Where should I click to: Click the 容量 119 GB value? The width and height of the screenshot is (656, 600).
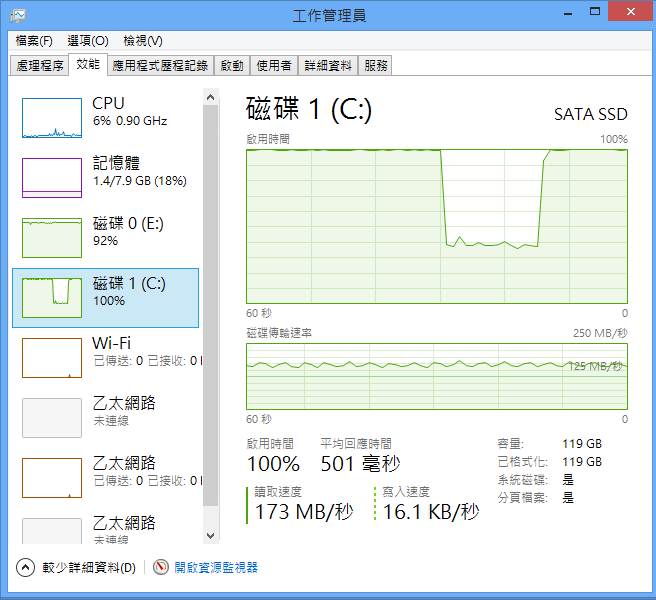click(582, 444)
